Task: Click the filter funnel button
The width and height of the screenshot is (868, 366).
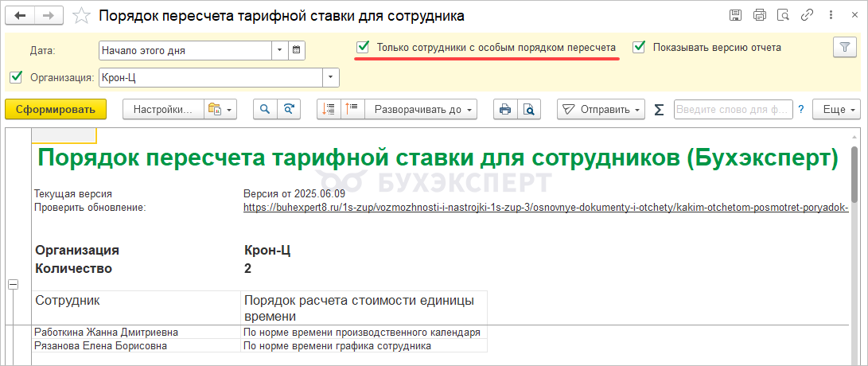Action: [x=844, y=47]
